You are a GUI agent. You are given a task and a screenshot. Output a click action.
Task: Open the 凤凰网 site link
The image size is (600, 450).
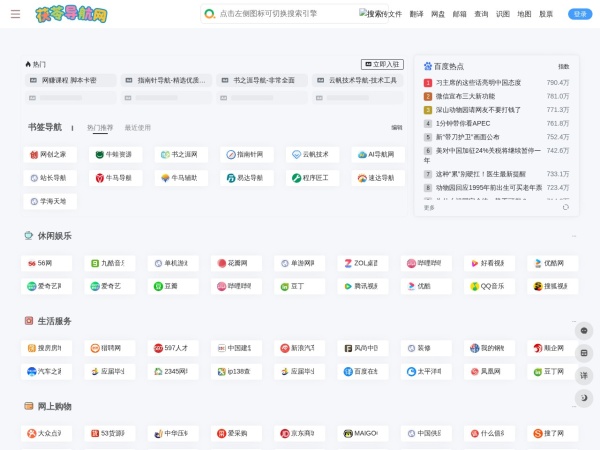489,372
